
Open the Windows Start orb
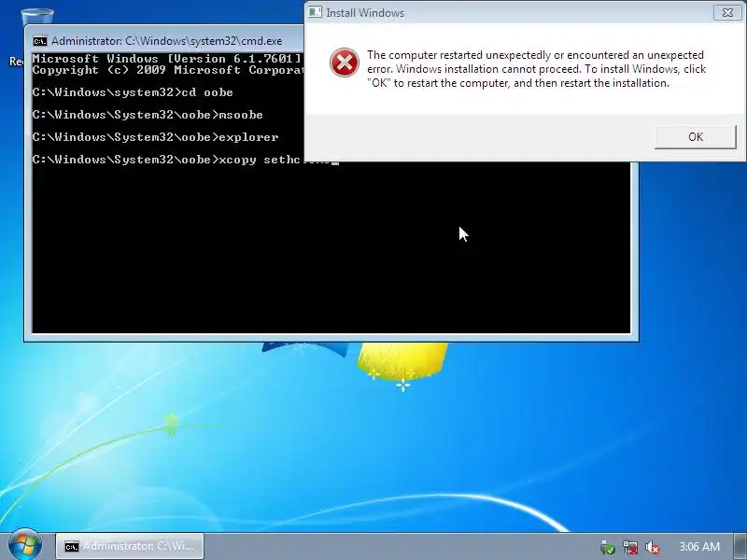pyautogui.click(x=25, y=545)
